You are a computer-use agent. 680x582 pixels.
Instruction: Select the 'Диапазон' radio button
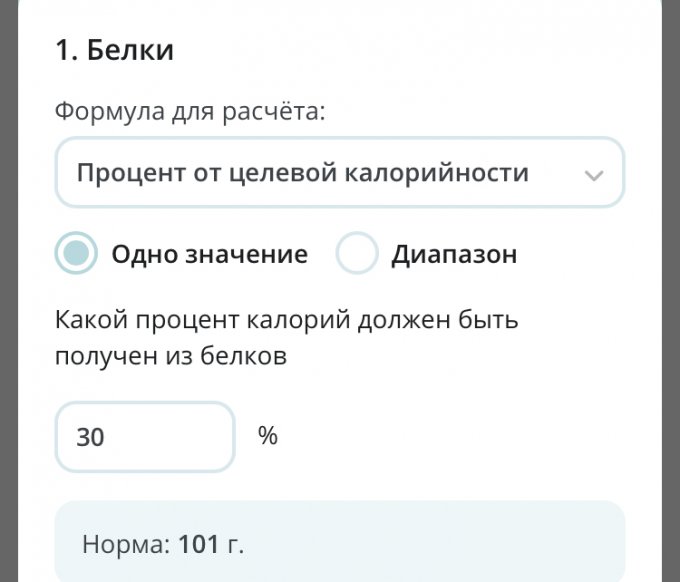coord(357,254)
